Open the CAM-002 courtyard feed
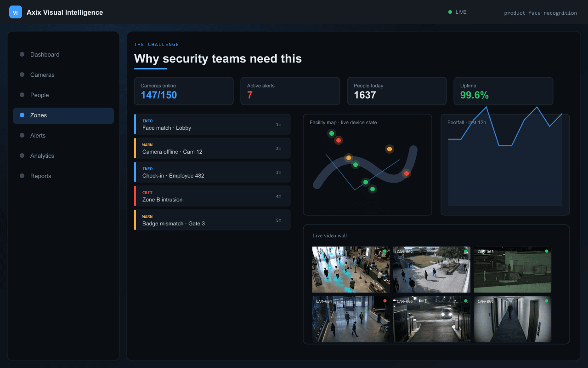Image resolution: width=588 pixels, height=368 pixels. click(432, 270)
